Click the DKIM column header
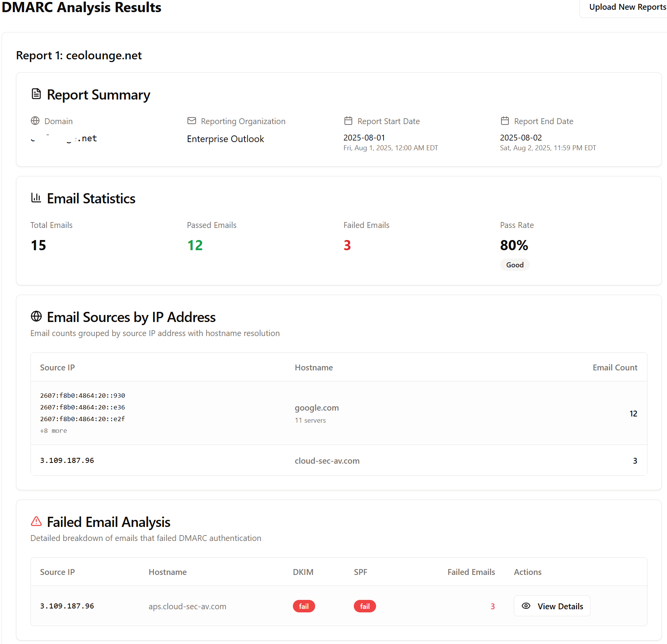667x644 pixels. pos(303,572)
